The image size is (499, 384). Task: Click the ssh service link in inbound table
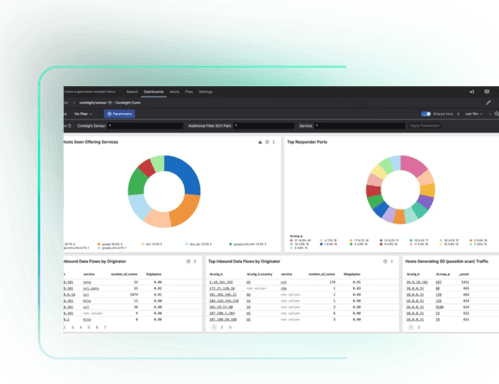pos(284,282)
